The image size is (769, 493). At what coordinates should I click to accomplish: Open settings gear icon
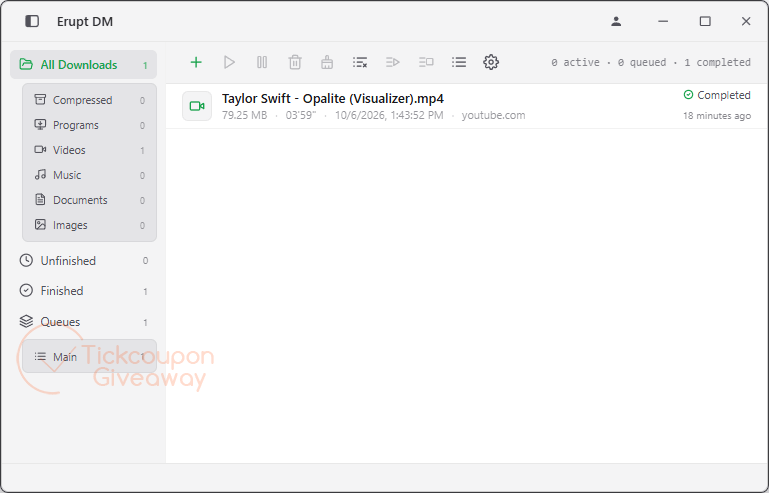pyautogui.click(x=491, y=62)
